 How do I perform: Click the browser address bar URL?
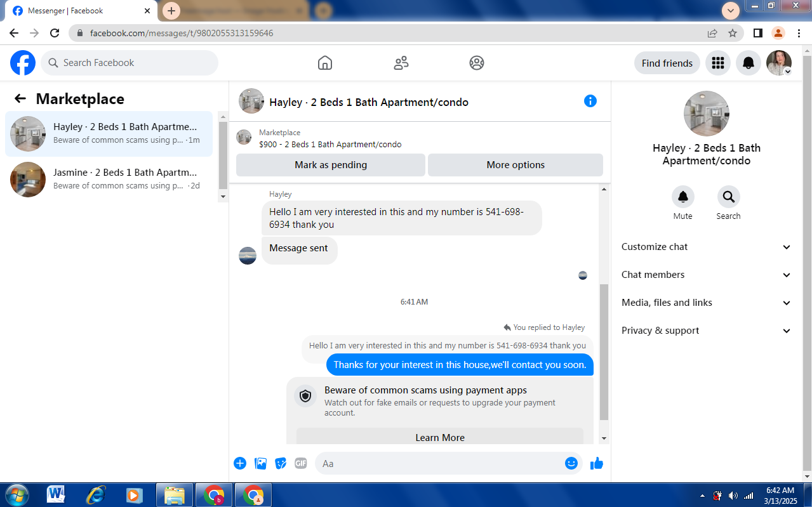click(182, 33)
